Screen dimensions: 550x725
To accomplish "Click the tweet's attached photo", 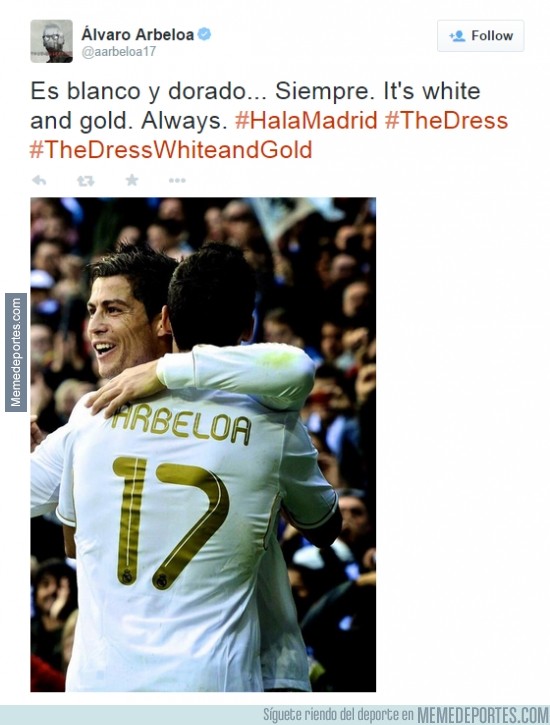I will [203, 444].
